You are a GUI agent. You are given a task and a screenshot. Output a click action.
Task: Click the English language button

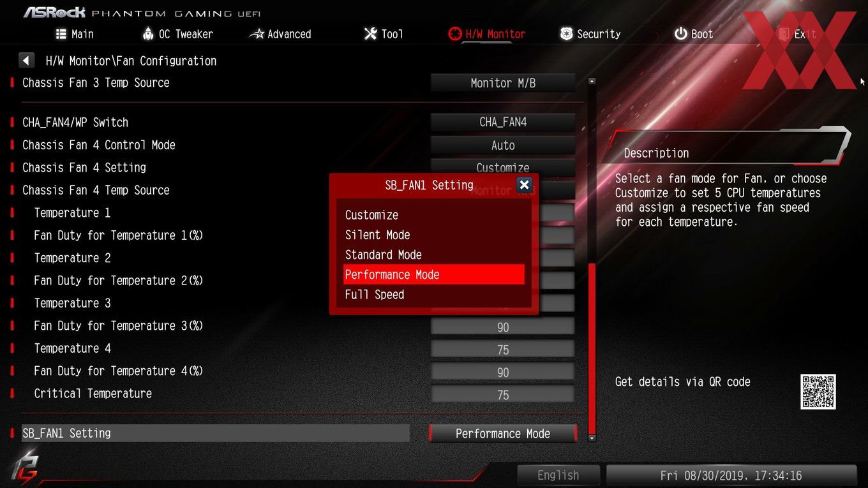click(x=558, y=475)
